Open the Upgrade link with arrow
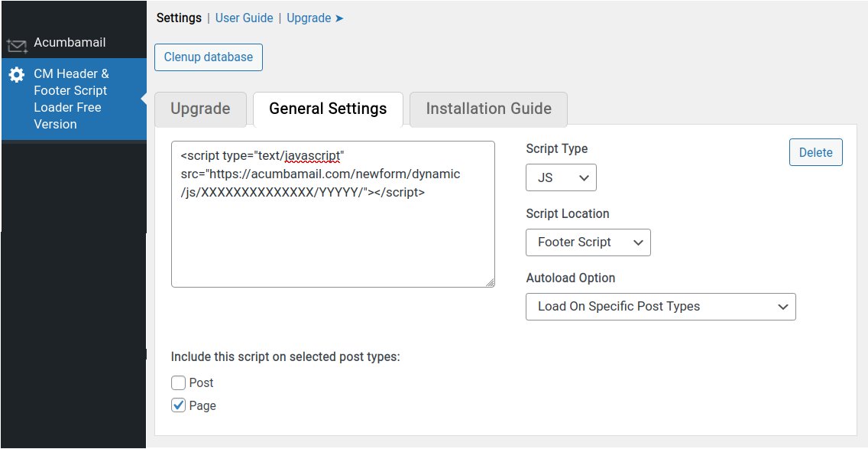 [315, 18]
